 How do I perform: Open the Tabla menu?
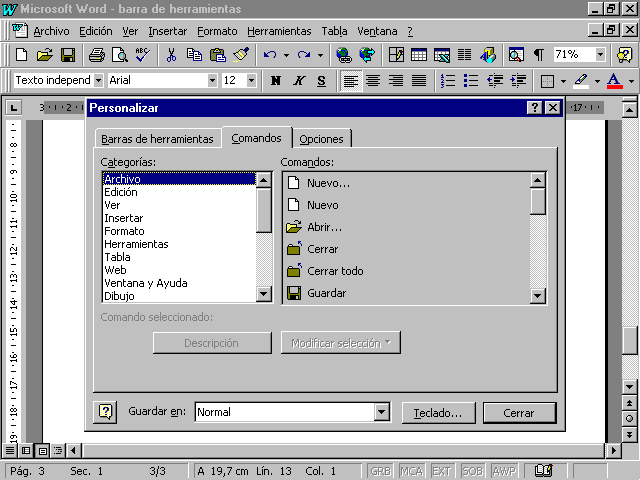(334, 31)
